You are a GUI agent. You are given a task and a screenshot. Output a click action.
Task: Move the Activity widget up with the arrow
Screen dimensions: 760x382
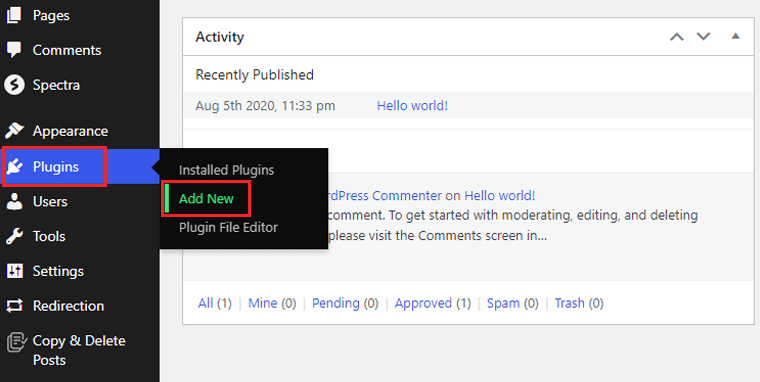coord(677,37)
